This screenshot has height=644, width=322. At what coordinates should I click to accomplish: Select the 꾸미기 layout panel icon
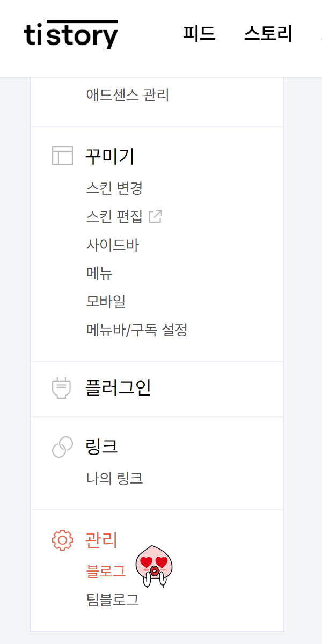pyautogui.click(x=61, y=156)
